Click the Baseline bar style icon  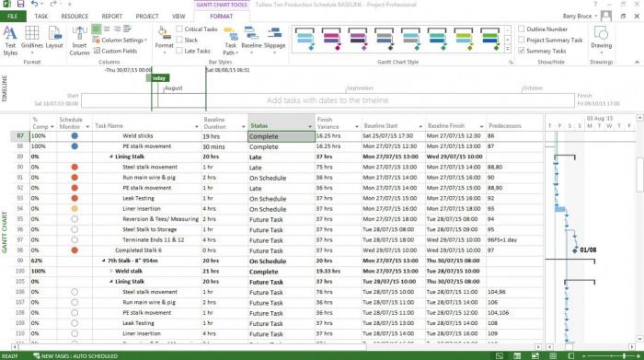click(251, 38)
